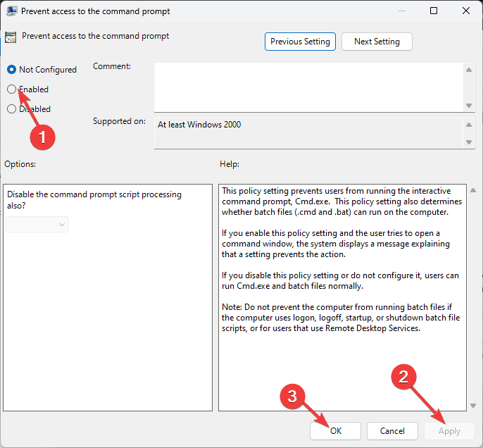
Task: Maximize the policy dialog window
Action: (x=434, y=11)
